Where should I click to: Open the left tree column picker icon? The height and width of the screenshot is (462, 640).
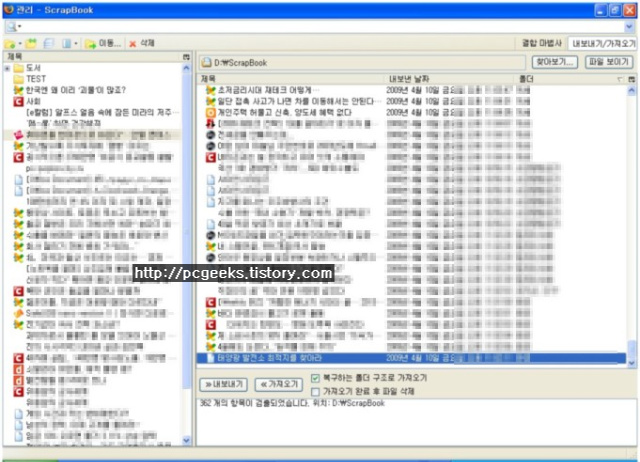(187, 57)
